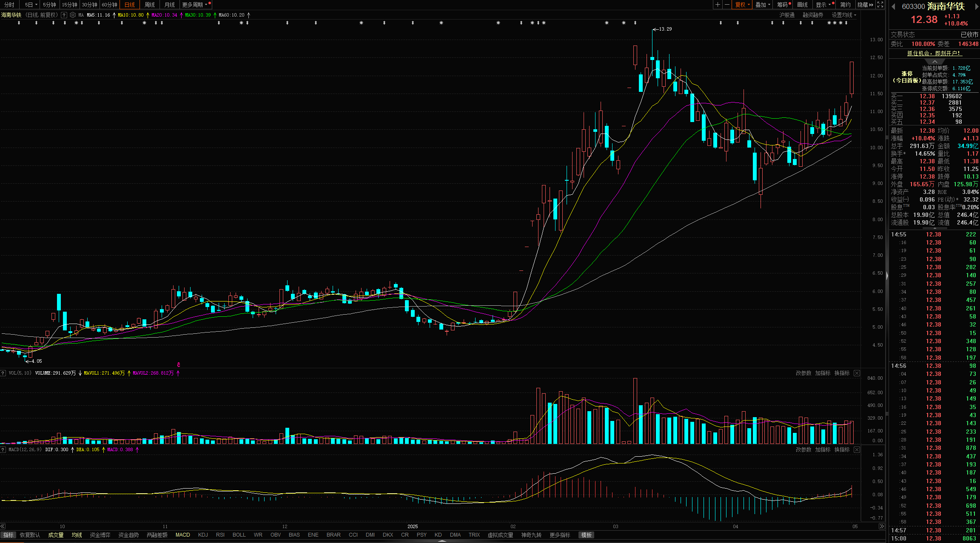Screen dimensions: 980x543
Task: Activate the 画线 drawing tool
Action: point(803,5)
